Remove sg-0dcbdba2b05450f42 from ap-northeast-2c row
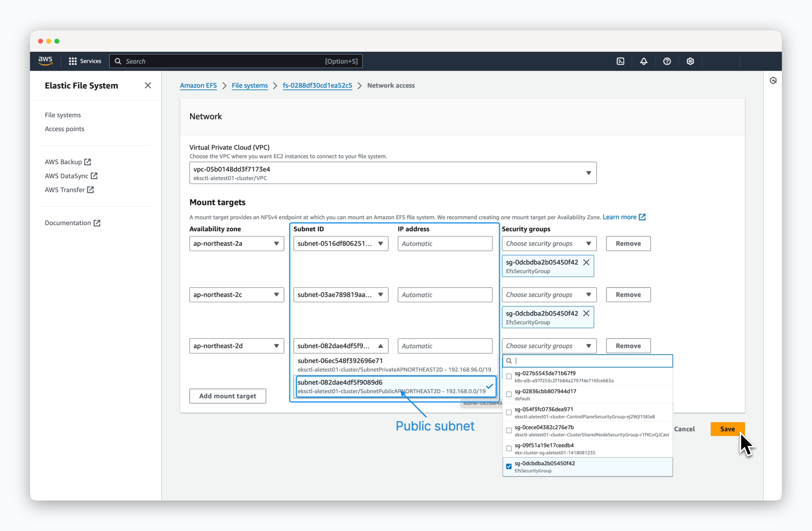This screenshot has height=531, width=812. [586, 313]
